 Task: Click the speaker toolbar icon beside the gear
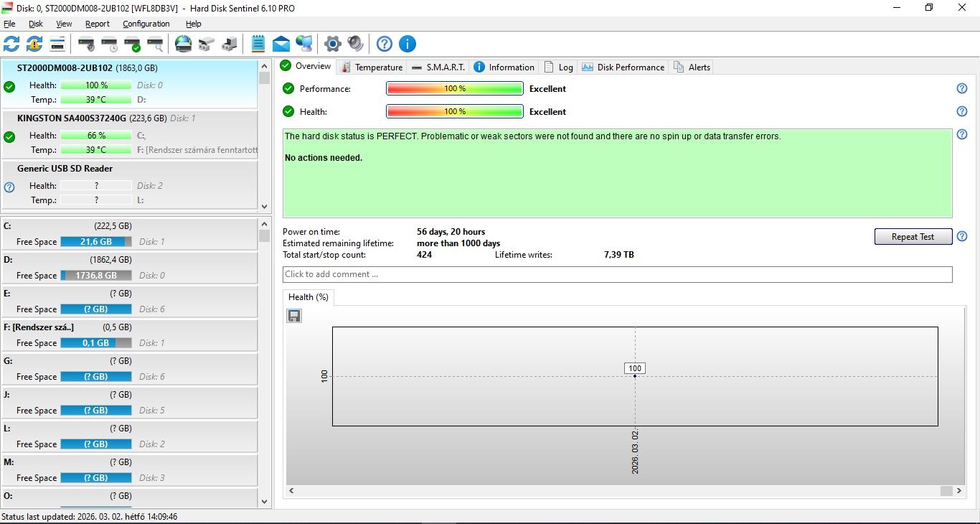click(x=355, y=44)
